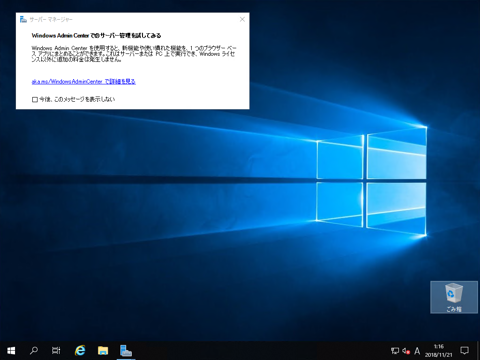Open the clock showing 1:16 2018/11/21

(x=439, y=351)
